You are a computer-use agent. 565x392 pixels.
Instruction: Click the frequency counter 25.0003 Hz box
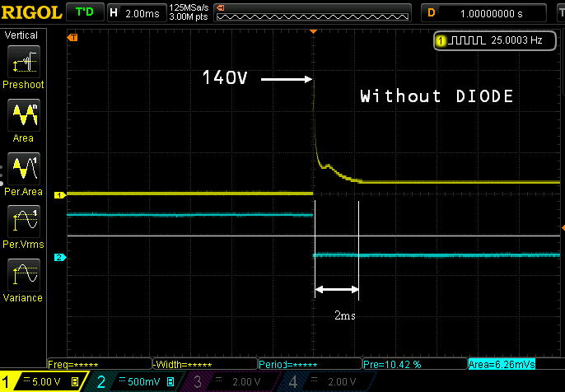pyautogui.click(x=495, y=40)
